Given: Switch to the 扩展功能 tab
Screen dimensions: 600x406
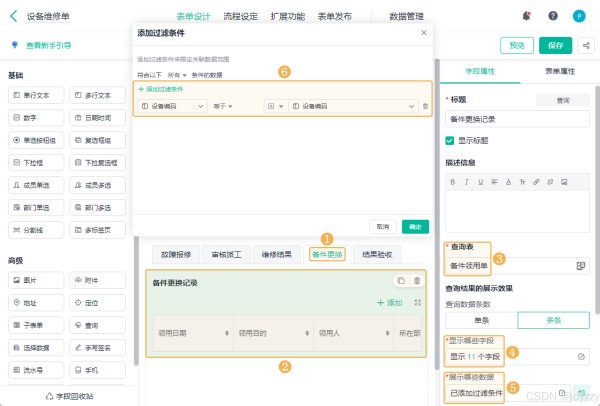Looking at the screenshot, I should click(288, 16).
